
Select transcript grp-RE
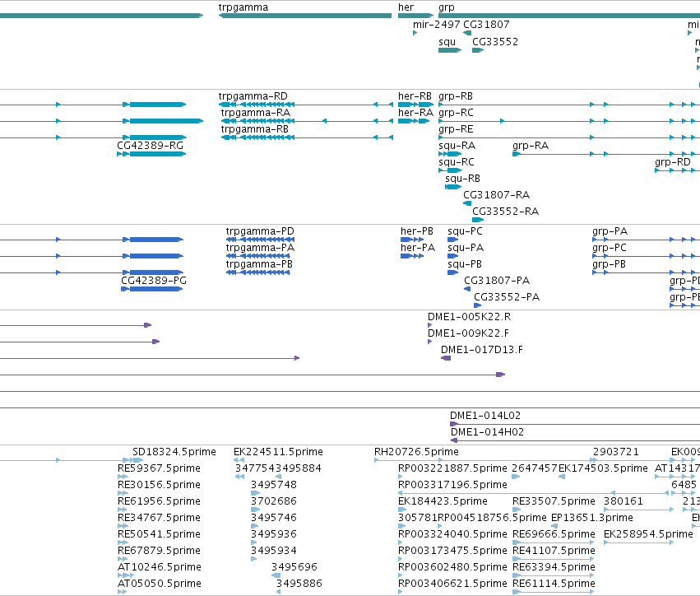[x=569, y=137]
